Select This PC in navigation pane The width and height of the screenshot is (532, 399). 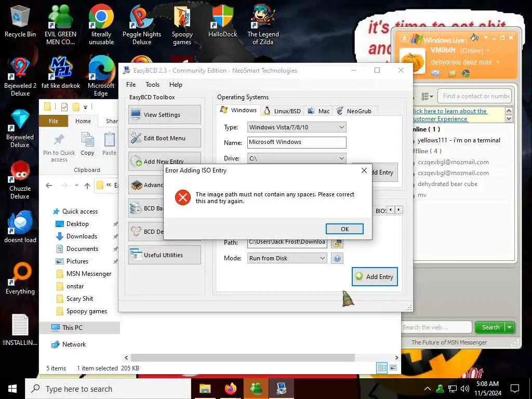(x=79, y=328)
